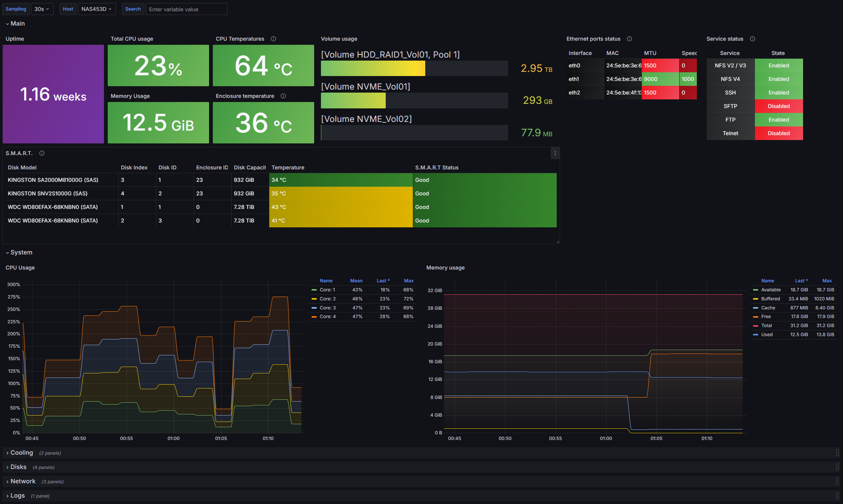The height and width of the screenshot is (504, 843).
Task: Toggle the Core: 1 series in legend
Action: (x=327, y=290)
